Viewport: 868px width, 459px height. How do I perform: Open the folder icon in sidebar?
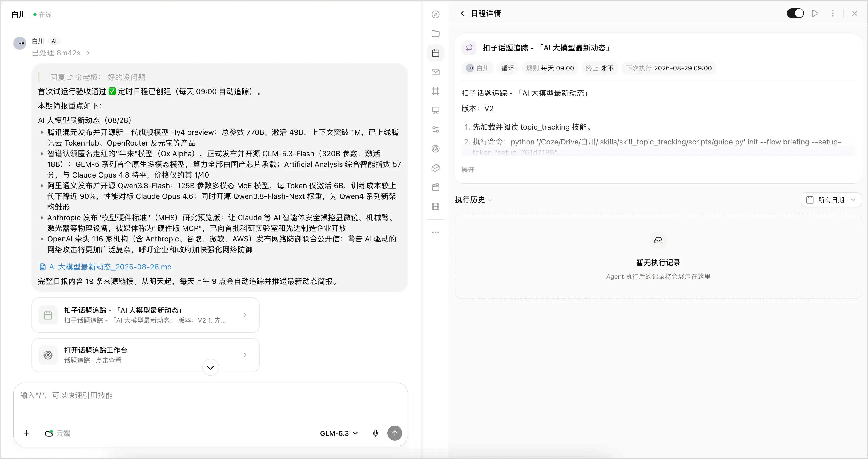(435, 33)
